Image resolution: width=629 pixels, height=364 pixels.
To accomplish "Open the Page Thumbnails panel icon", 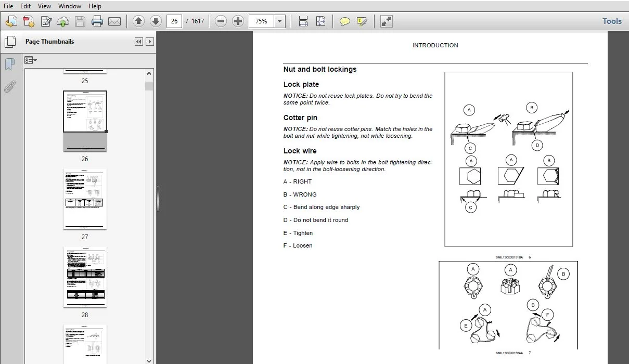I will 10,42.
